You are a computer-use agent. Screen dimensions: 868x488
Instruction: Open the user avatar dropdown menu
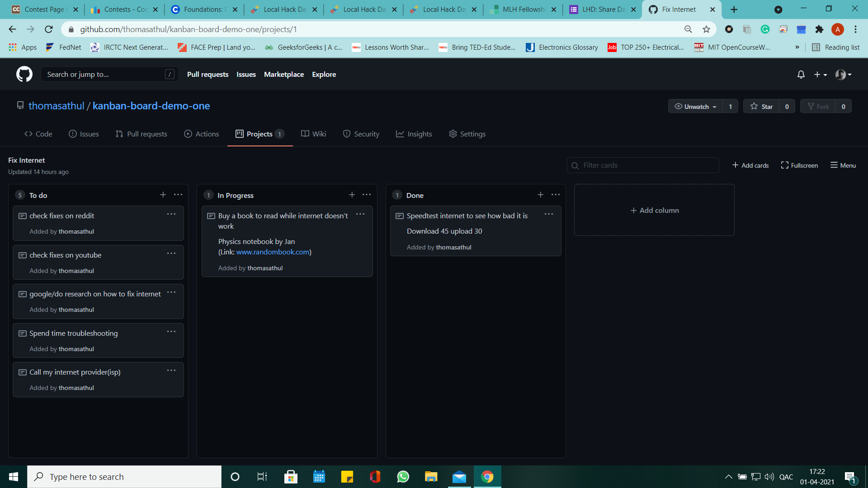point(843,75)
